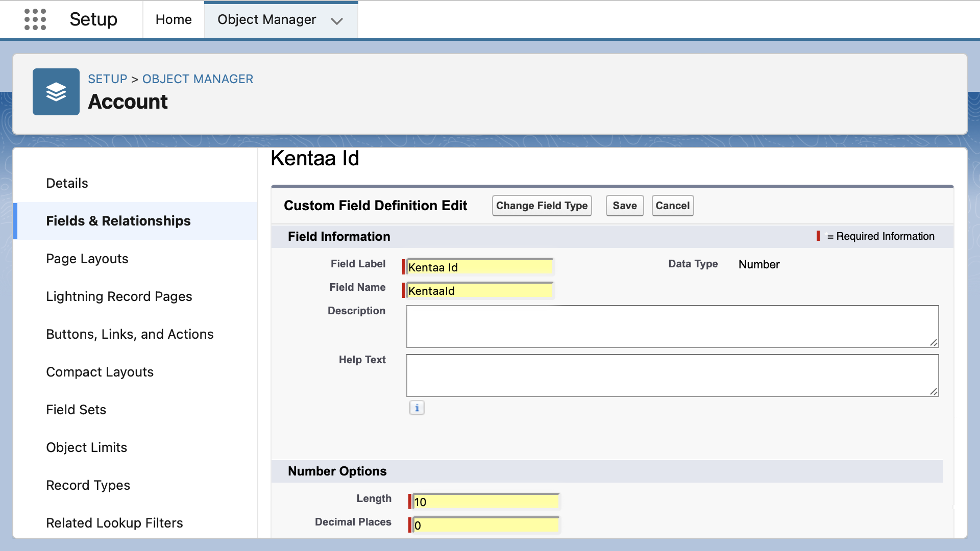Click the Help Text text area
Screen dimensions: 980x551
[x=672, y=375]
